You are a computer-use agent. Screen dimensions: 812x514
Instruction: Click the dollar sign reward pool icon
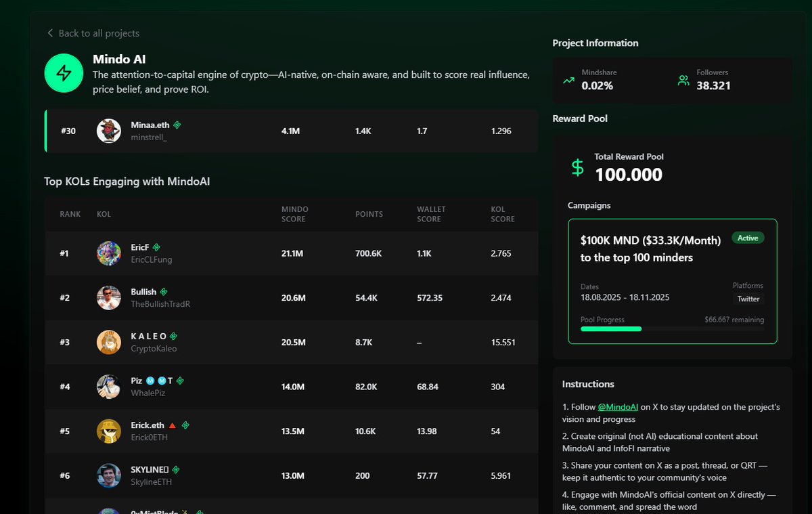point(577,167)
